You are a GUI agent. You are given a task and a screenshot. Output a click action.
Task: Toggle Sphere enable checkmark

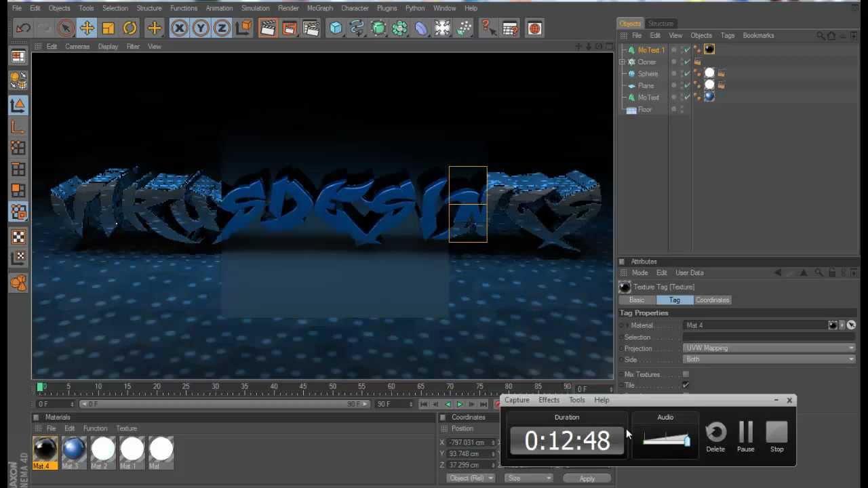(686, 74)
